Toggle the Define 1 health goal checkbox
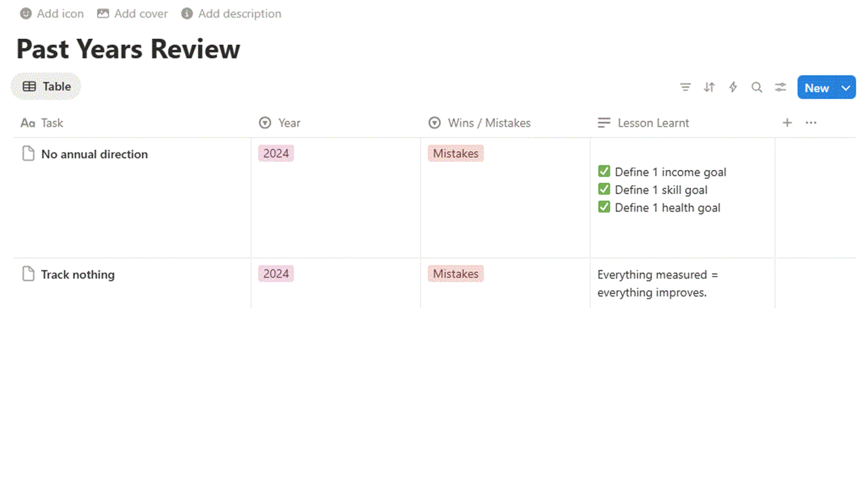 pyautogui.click(x=604, y=207)
